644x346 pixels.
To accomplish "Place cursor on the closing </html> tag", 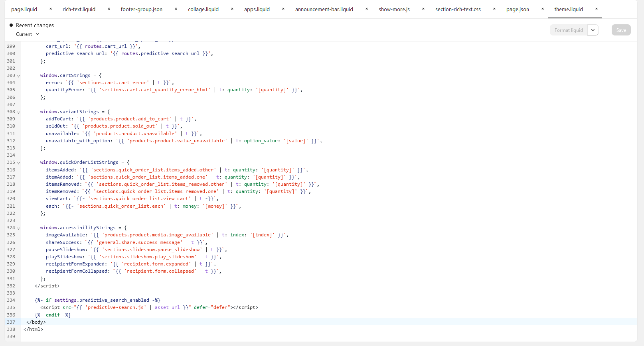I will click(33, 329).
